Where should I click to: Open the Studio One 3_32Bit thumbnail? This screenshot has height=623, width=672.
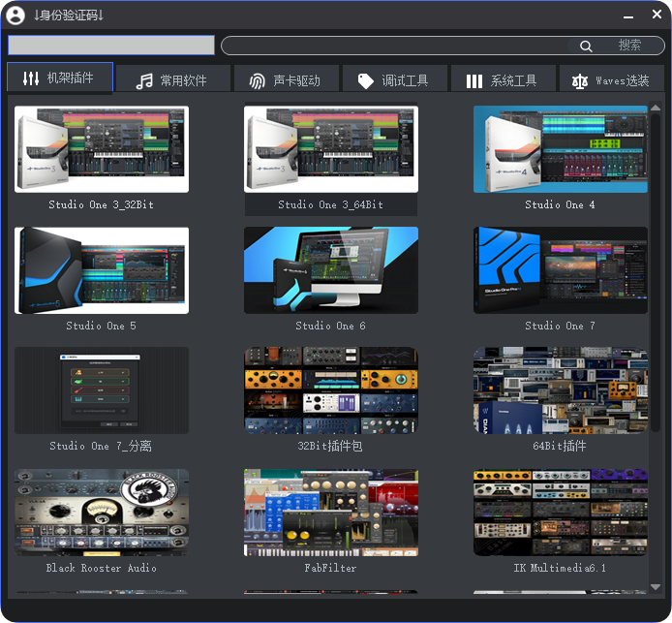click(102, 149)
